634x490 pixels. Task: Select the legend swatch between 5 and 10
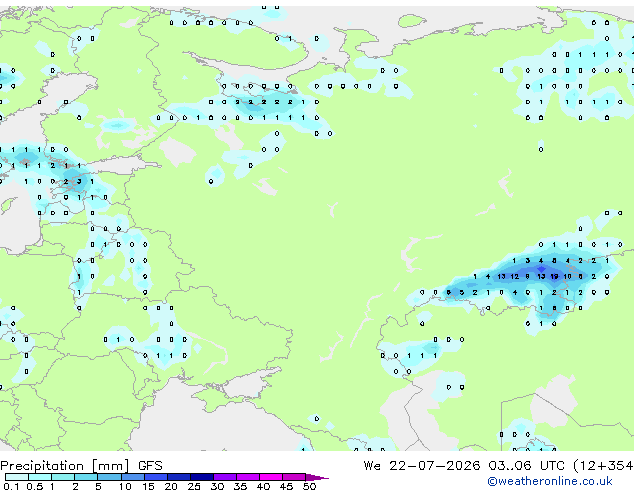109,477
